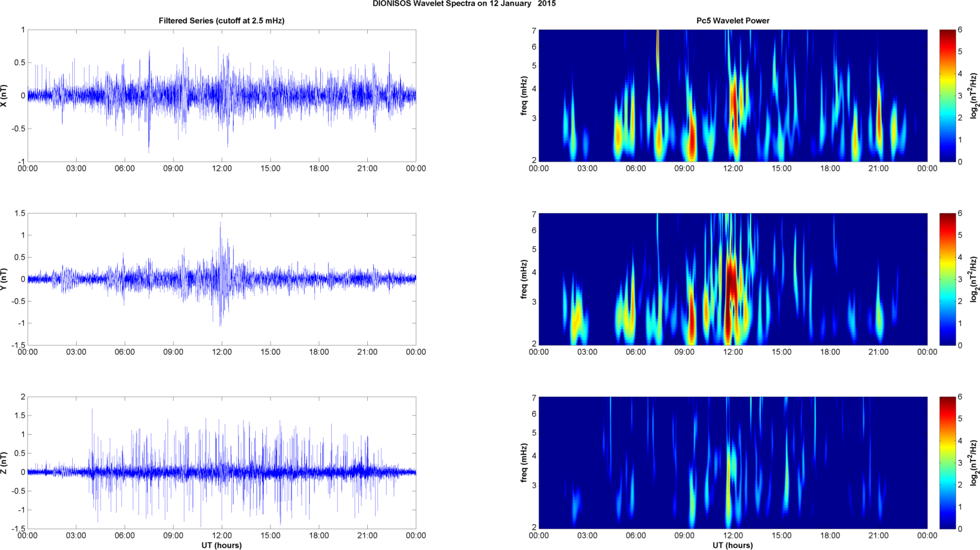Click the '1.5' top y-axis tick of Y plot
Viewport: 980px width, 550px height.
pyautogui.click(x=20, y=213)
